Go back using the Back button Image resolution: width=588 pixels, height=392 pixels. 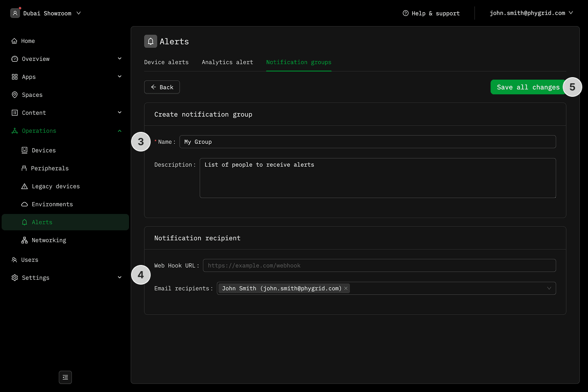pyautogui.click(x=162, y=87)
